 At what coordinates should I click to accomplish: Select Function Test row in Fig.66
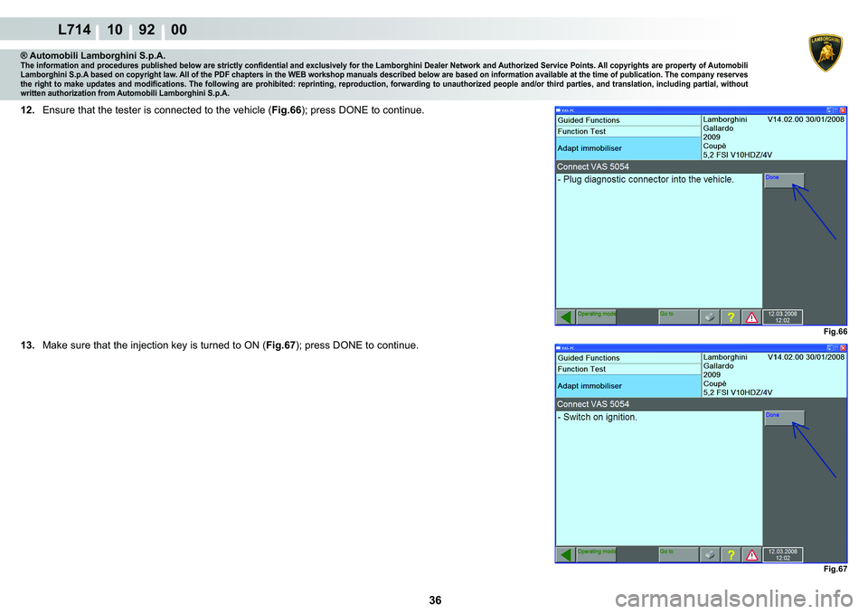627,131
